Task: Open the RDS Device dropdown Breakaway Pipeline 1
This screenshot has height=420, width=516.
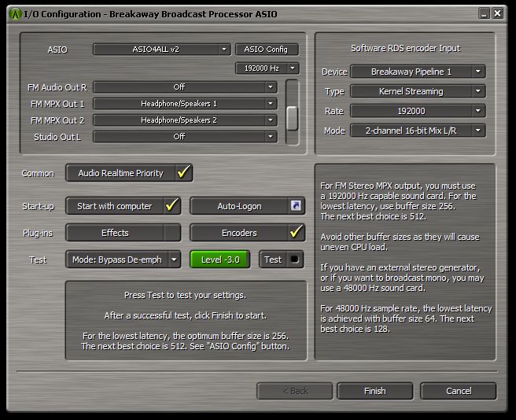Action: pos(418,72)
